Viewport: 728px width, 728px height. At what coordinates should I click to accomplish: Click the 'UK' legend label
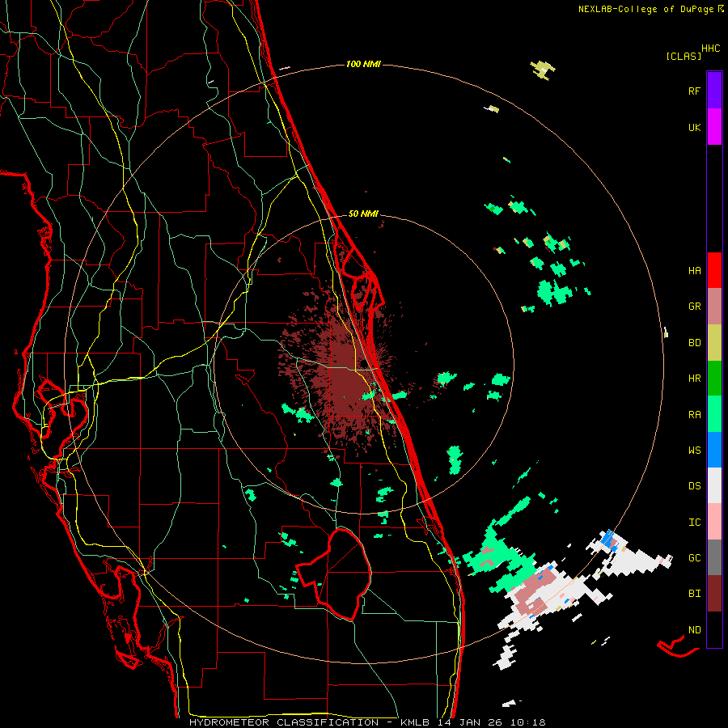(x=694, y=127)
